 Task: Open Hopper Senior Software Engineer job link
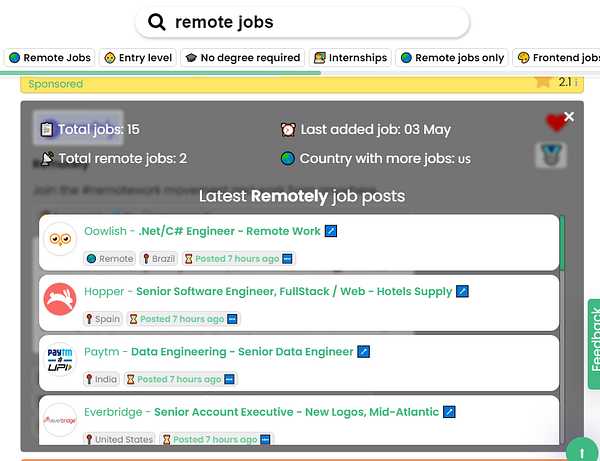268,292
